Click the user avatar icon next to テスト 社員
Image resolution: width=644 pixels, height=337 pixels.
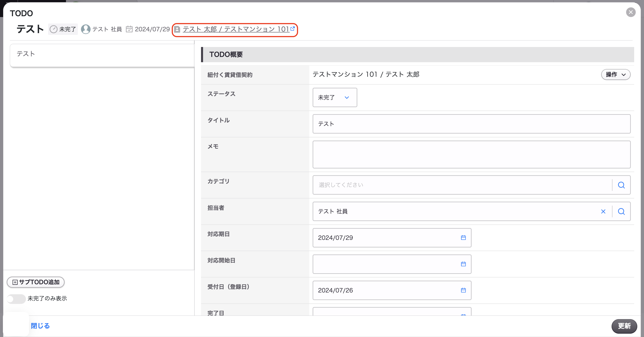coord(86,29)
